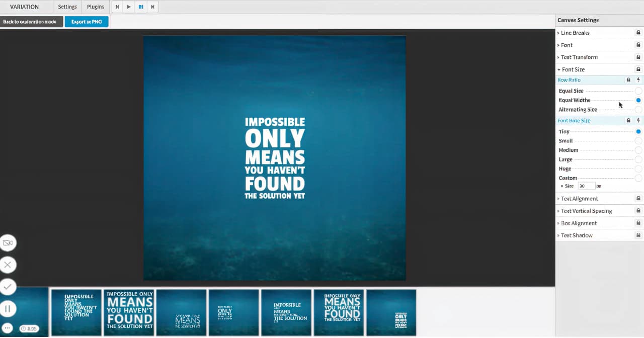644x338 pixels.
Task: Open the Settings menu
Action: tap(67, 7)
